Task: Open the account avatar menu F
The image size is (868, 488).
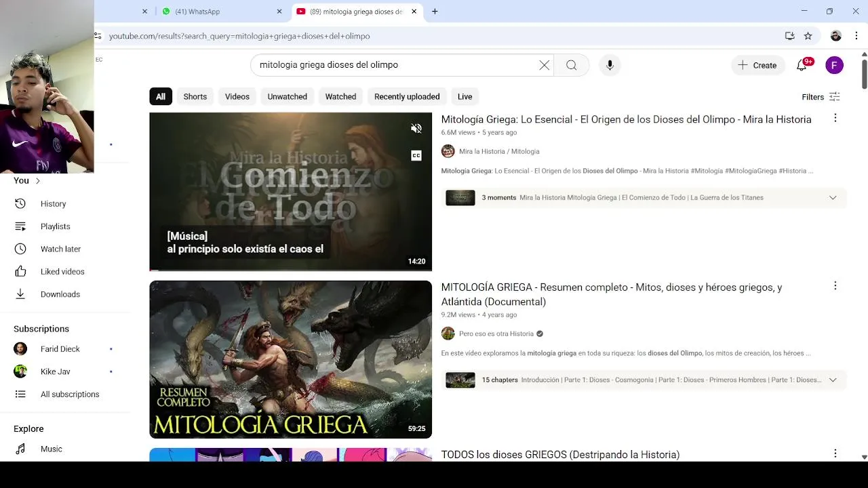Action: click(834, 65)
